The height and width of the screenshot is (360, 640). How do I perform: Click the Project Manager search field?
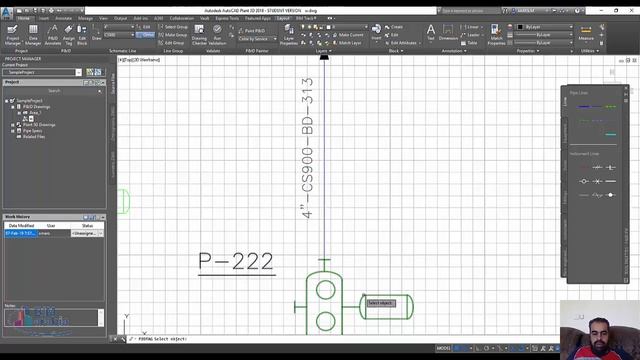coord(54,91)
